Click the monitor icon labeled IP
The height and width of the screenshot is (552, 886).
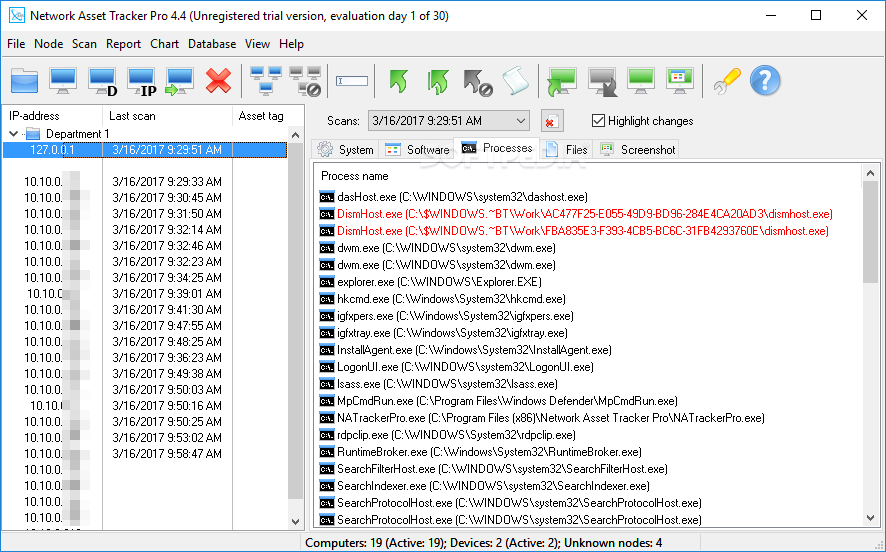pyautogui.click(x=141, y=81)
